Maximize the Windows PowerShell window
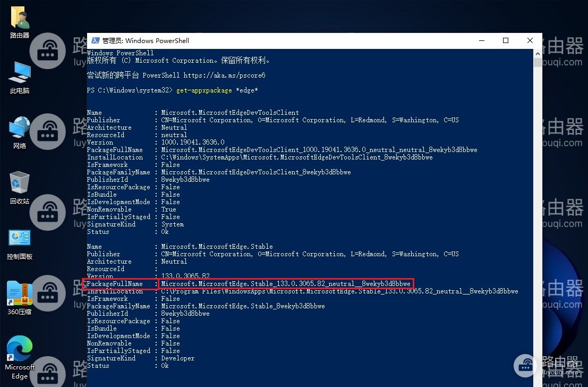588x387 pixels. point(506,40)
